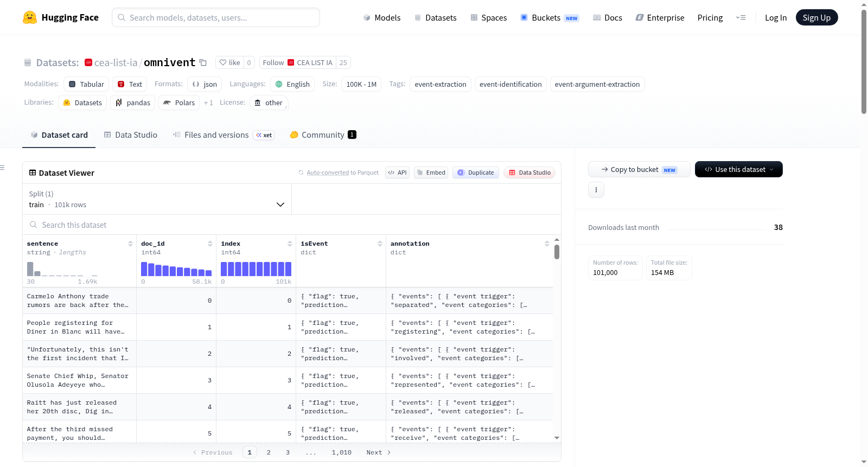Click the Datasets stack icon in header
Image resolution: width=868 pixels, height=467 pixels.
pos(28,63)
